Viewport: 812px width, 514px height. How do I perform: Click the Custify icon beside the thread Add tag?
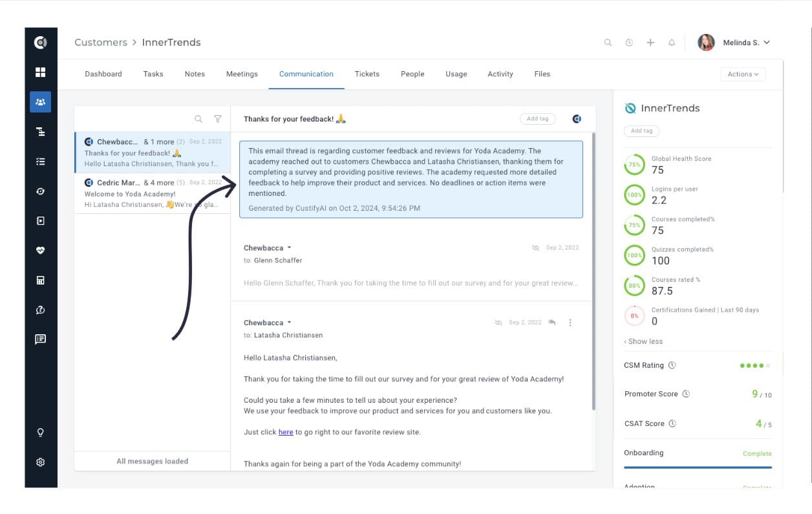point(577,119)
